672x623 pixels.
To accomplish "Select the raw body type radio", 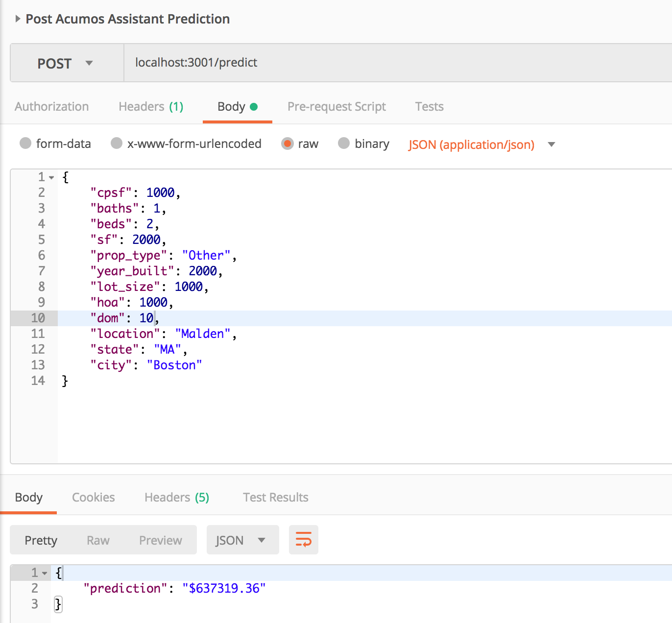I will pyautogui.click(x=288, y=144).
